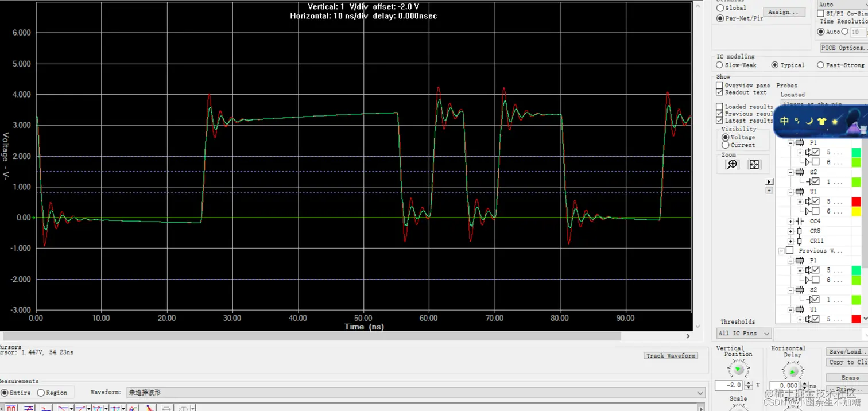This screenshot has height=411, width=868.
Task: Toggle Latest results checkbox
Action: click(719, 121)
